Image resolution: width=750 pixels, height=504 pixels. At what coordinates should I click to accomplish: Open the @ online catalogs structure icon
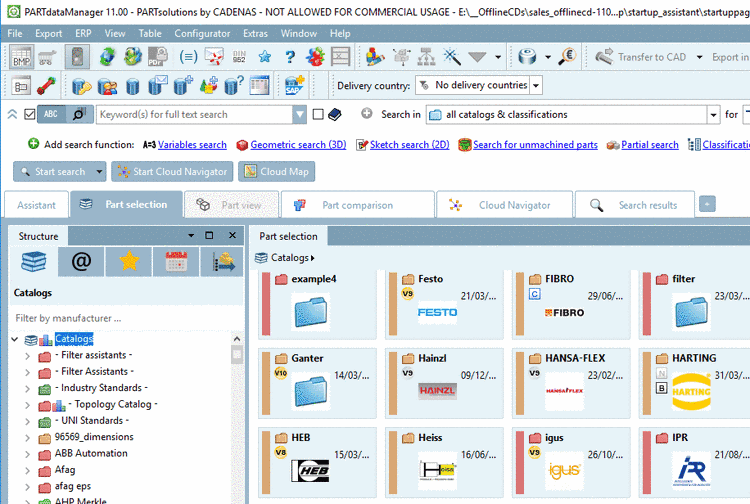coord(81,262)
